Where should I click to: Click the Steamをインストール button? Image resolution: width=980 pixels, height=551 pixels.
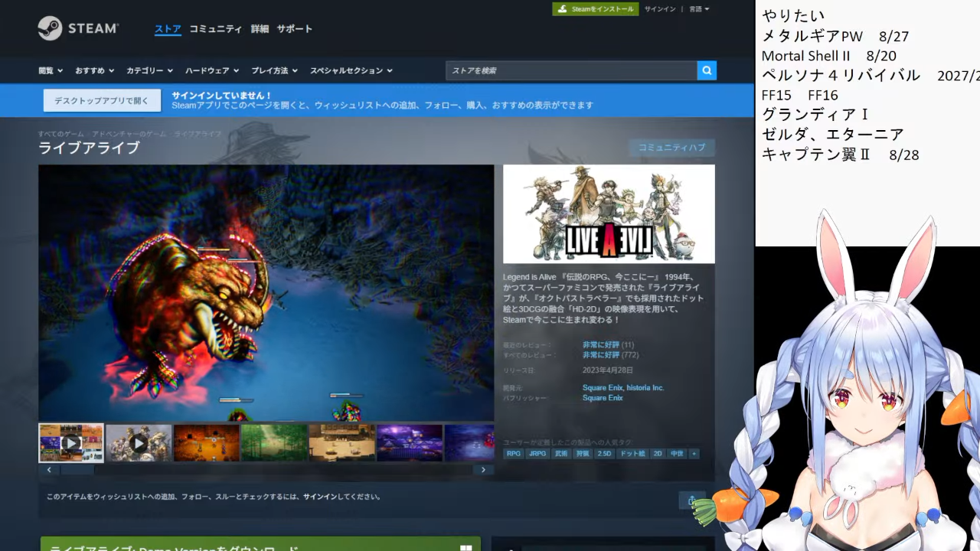pos(596,9)
